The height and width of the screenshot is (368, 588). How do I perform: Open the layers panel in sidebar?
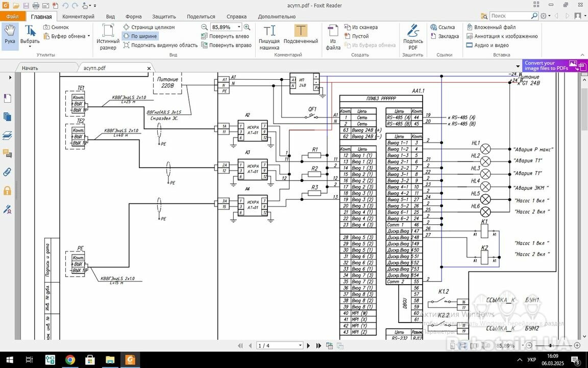(x=7, y=135)
